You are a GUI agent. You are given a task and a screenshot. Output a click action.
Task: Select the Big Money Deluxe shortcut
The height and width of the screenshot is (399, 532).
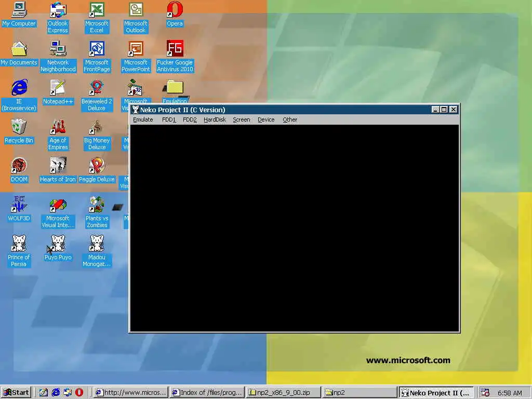tap(97, 135)
